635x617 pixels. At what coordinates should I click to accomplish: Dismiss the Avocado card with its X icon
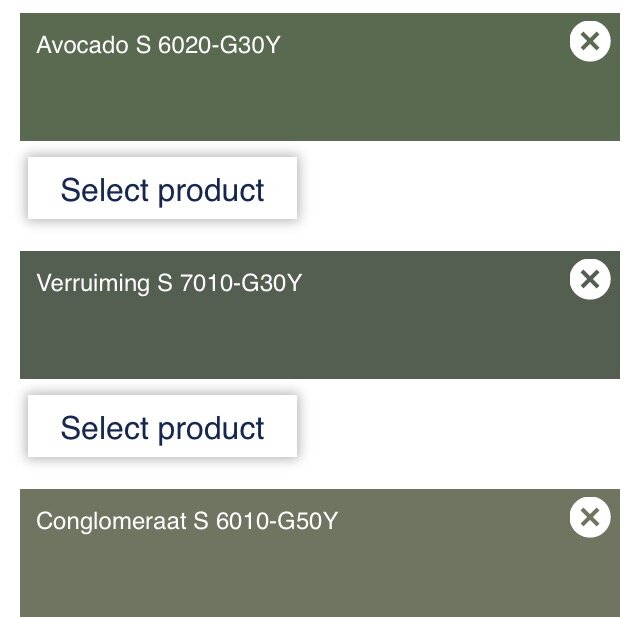[590, 41]
